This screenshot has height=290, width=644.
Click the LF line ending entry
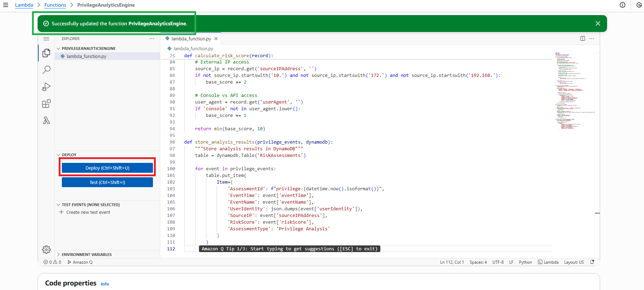tap(511, 262)
